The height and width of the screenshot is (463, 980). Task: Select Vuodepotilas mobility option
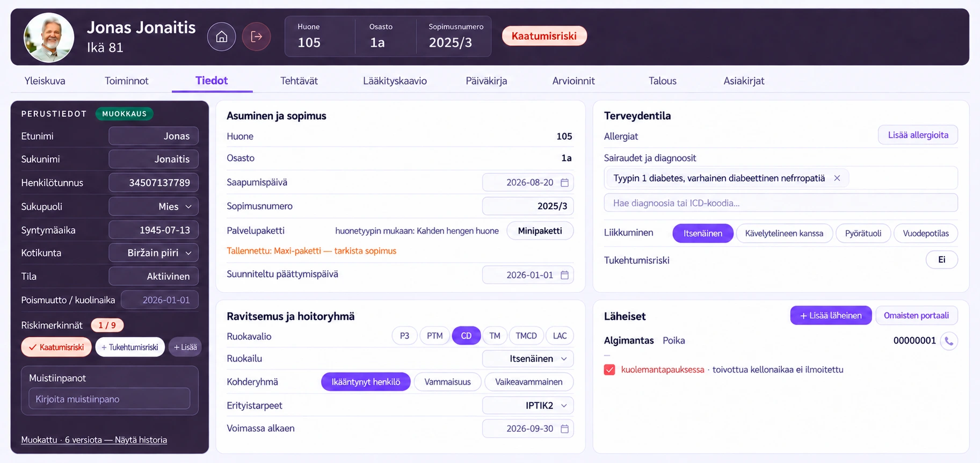pos(925,233)
